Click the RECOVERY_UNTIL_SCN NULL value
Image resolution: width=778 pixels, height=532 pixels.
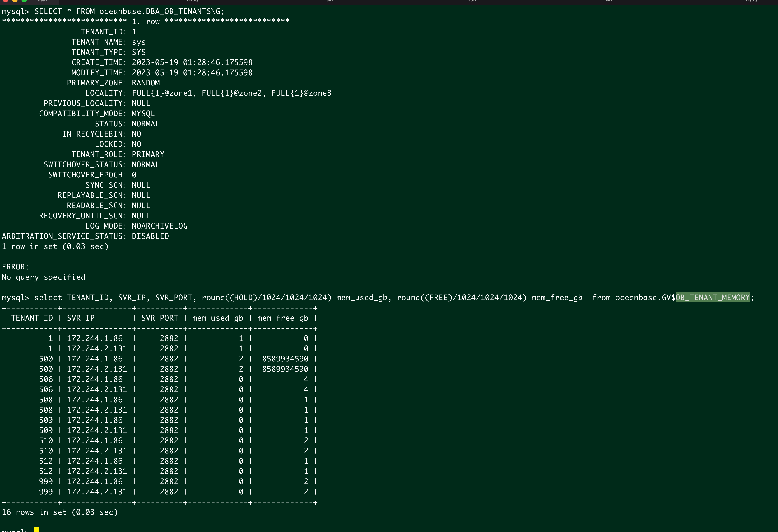click(x=141, y=216)
